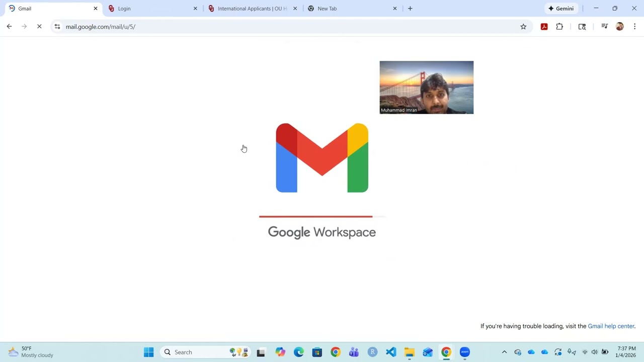Screen dimensions: 644x362
Task: Open the Chrome profile avatar
Action: click(x=620, y=27)
